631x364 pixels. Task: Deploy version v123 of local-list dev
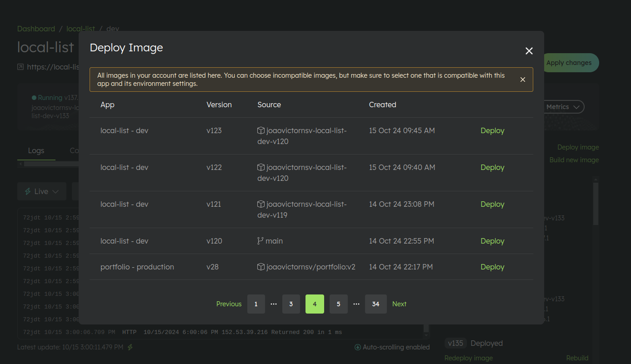tap(492, 130)
